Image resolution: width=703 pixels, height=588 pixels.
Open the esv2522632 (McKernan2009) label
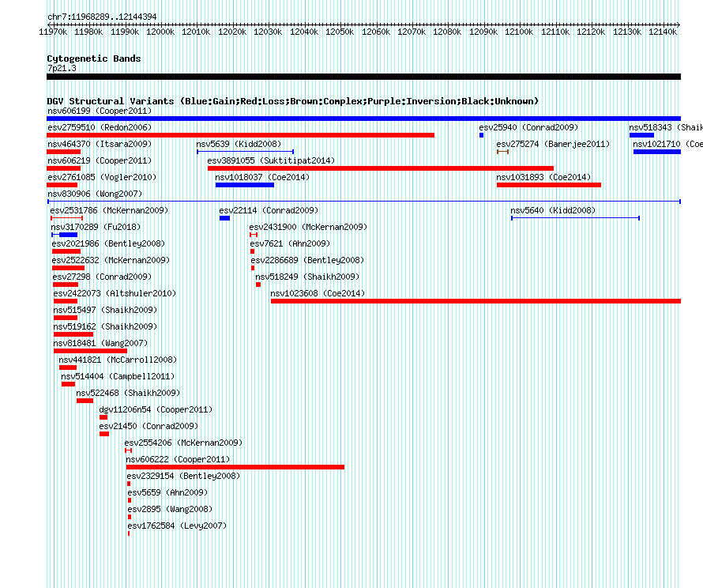111,260
